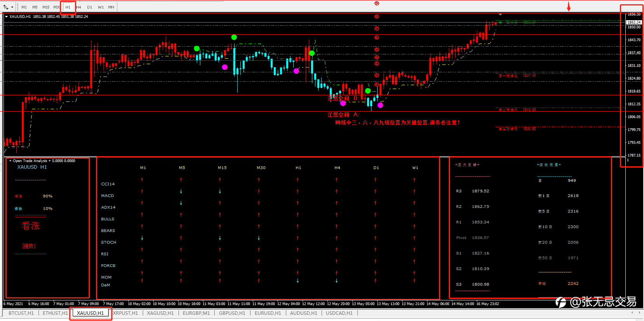644x321 pixels.
Task: Click the BEARS indicator row label
Action: pyautogui.click(x=108, y=230)
